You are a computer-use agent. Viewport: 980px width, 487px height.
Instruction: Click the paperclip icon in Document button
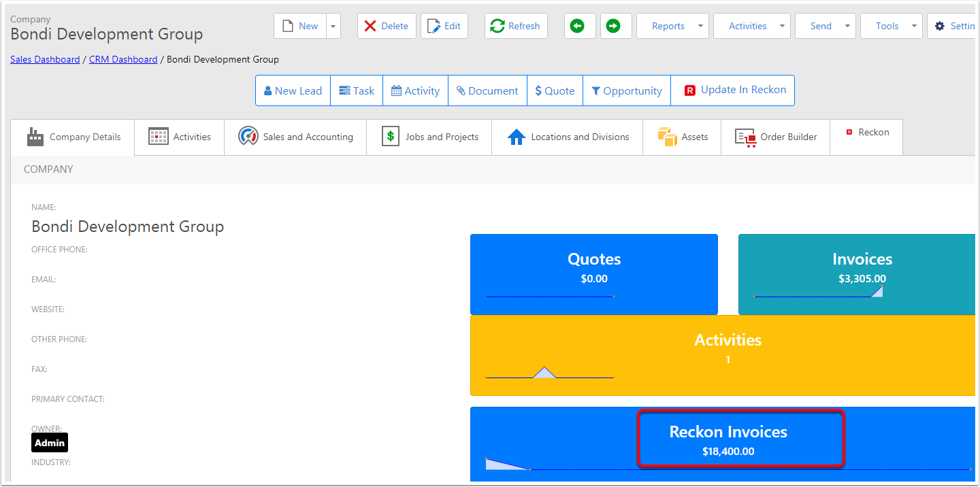[461, 90]
